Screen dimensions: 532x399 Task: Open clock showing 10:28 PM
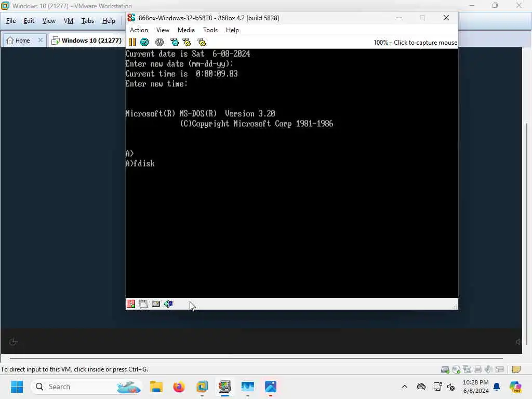point(476,387)
